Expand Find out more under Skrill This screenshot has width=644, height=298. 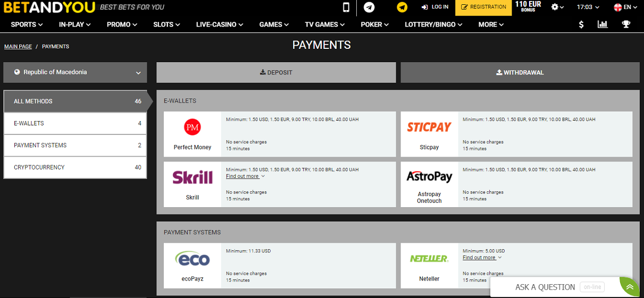(x=245, y=176)
